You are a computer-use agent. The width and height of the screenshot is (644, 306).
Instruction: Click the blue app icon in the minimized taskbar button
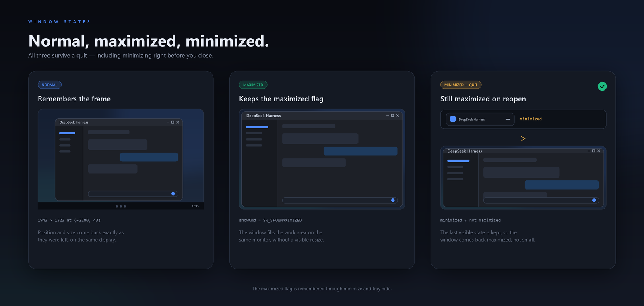coord(453,119)
